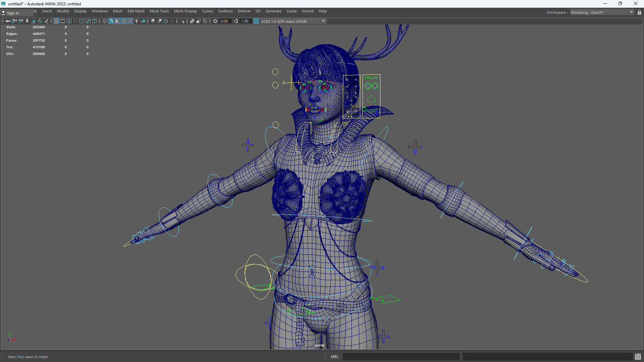Open the Modify menu
This screenshot has width=644, height=362.
tap(63, 11)
